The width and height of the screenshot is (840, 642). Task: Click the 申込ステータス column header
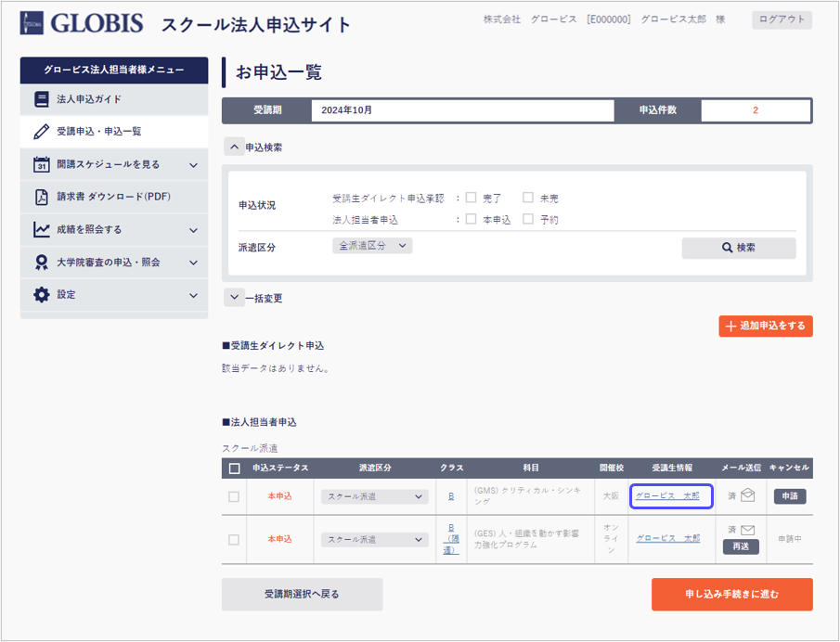tap(280, 468)
